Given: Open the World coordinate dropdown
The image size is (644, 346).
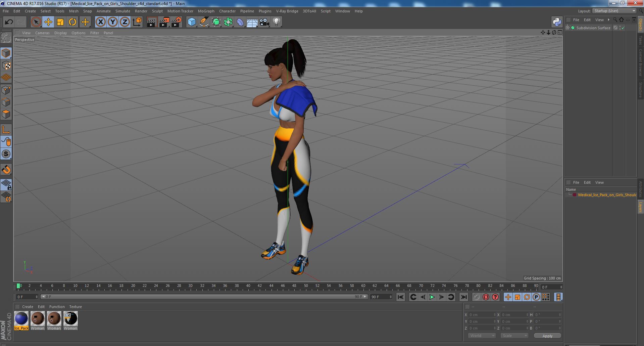Looking at the screenshot, I should (x=482, y=336).
